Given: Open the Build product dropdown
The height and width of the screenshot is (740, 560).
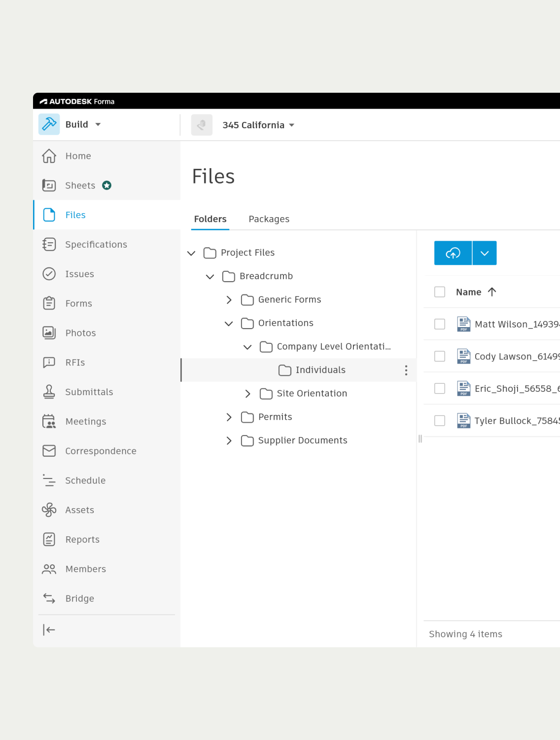Looking at the screenshot, I should [x=98, y=124].
